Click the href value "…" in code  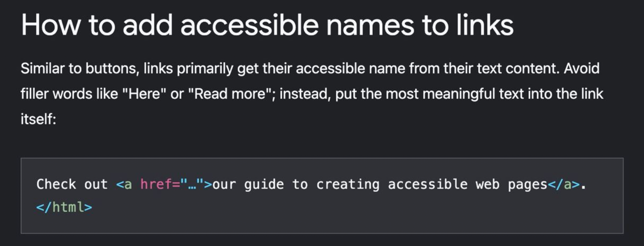click(192, 184)
